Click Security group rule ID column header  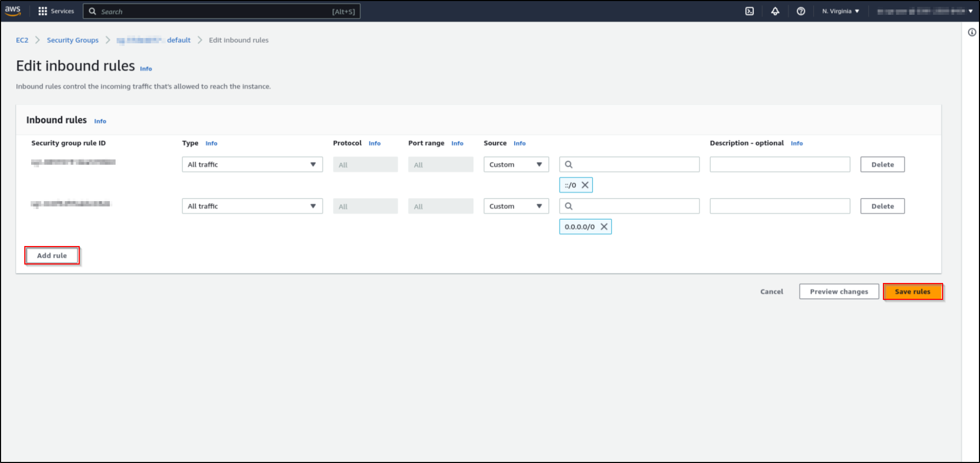coord(69,143)
